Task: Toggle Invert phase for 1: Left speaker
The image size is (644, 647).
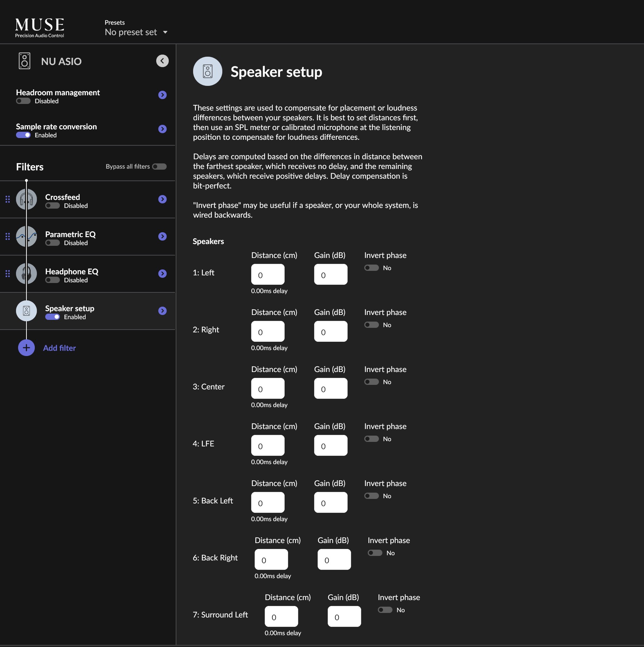Action: 372,268
